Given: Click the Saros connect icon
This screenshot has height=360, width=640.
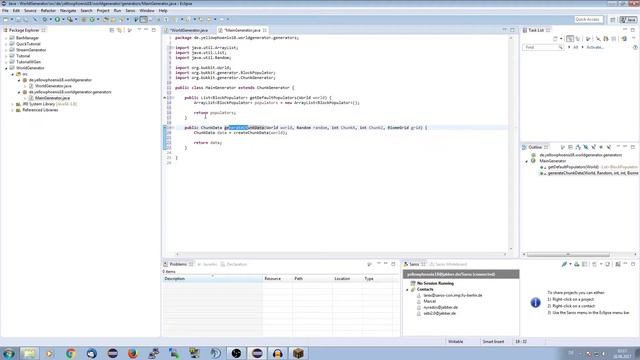Looking at the screenshot, I should point(564,264).
